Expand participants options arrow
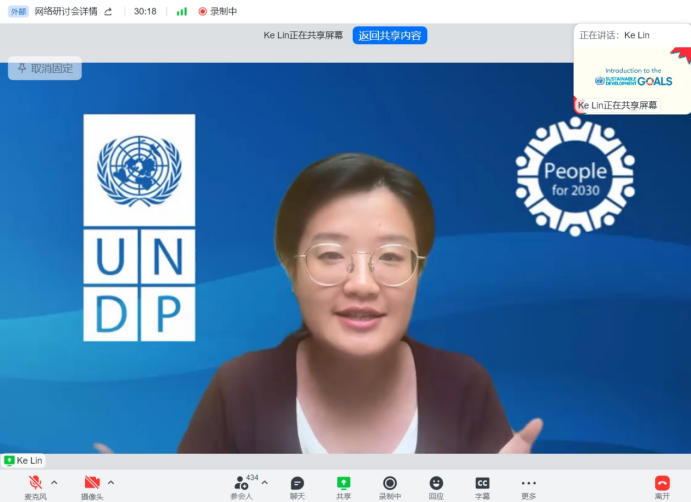691x502 pixels. pos(265,483)
